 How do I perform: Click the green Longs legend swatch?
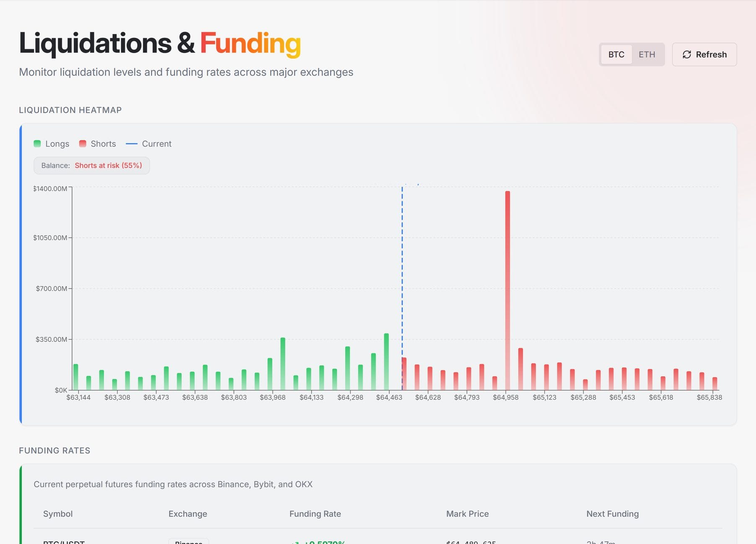(37, 144)
